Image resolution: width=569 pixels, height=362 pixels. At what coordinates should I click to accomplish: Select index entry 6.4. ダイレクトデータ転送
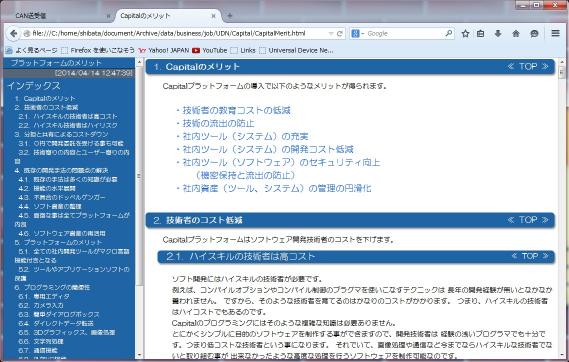(x=56, y=323)
